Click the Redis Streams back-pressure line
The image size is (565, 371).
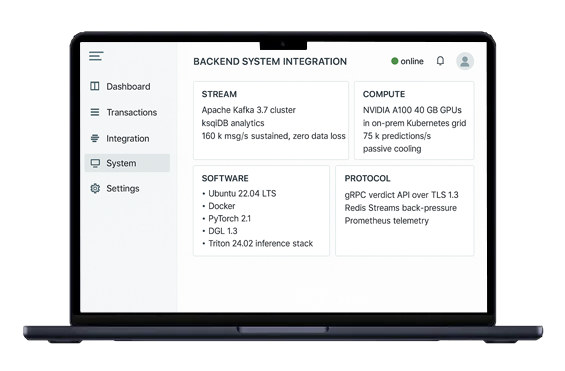(x=401, y=208)
